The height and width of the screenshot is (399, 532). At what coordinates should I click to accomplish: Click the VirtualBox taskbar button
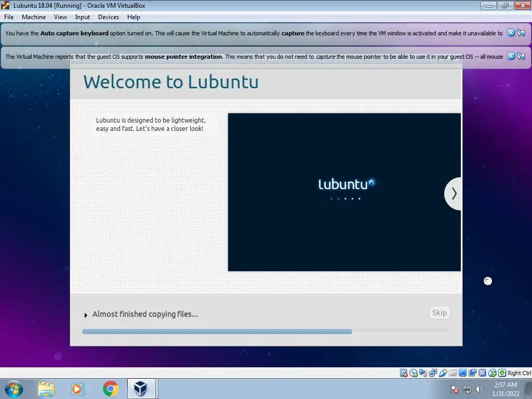[141, 389]
